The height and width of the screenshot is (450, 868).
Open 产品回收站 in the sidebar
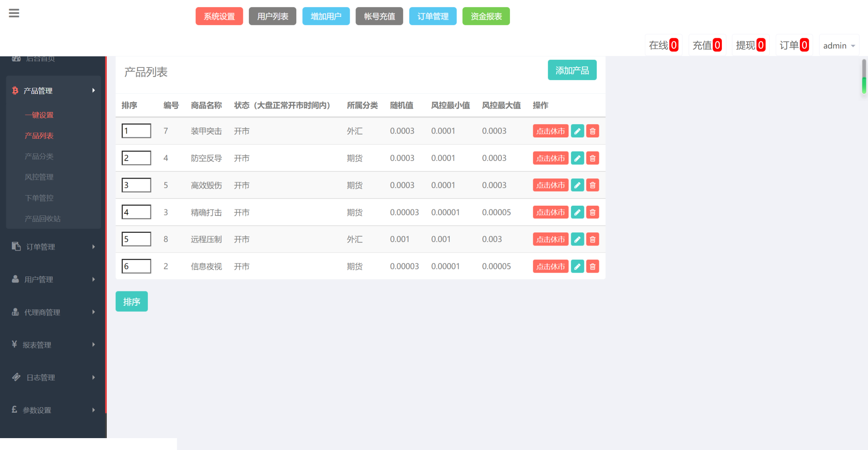pyautogui.click(x=42, y=219)
